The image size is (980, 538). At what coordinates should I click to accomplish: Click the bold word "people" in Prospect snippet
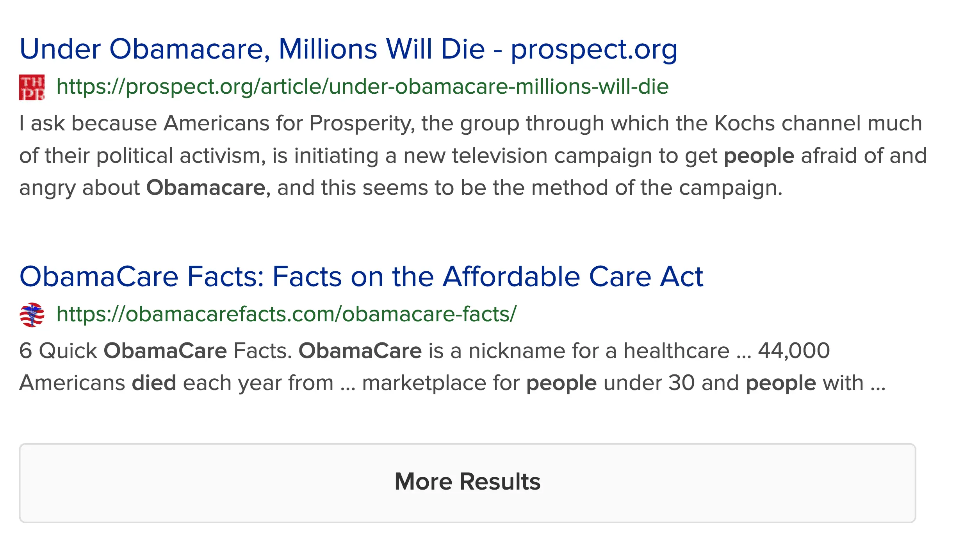759,156
